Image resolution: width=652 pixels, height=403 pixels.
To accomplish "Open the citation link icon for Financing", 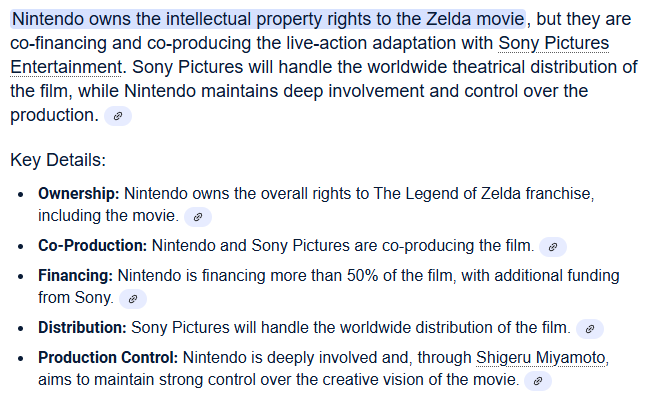I will [132, 298].
